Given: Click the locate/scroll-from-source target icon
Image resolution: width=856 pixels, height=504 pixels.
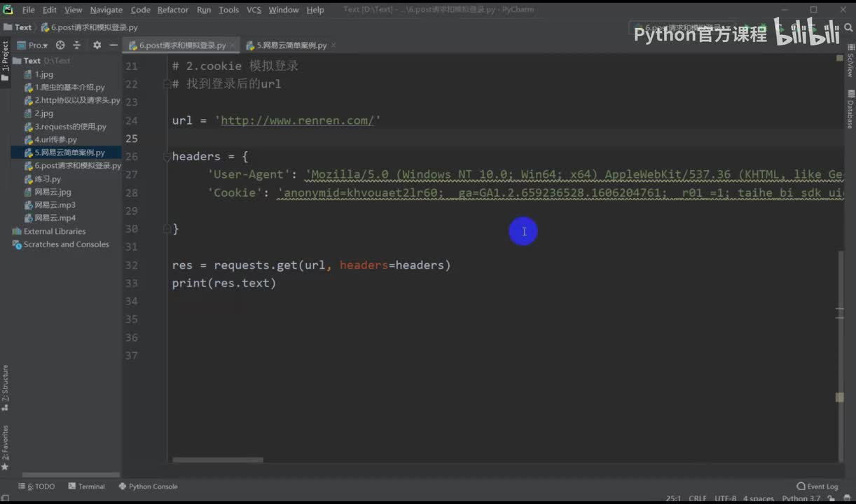Looking at the screenshot, I should [60, 45].
